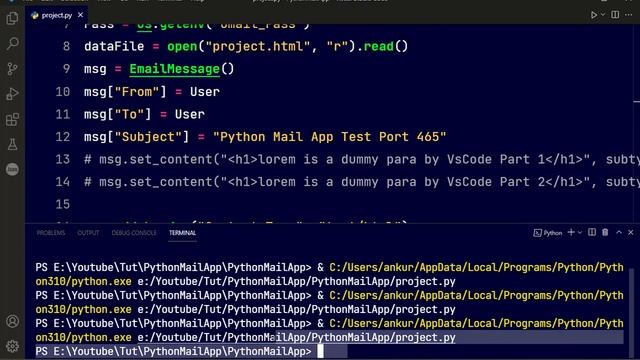Focus the terminal prompt input at the cursor
640x360 pixels.
320,351
